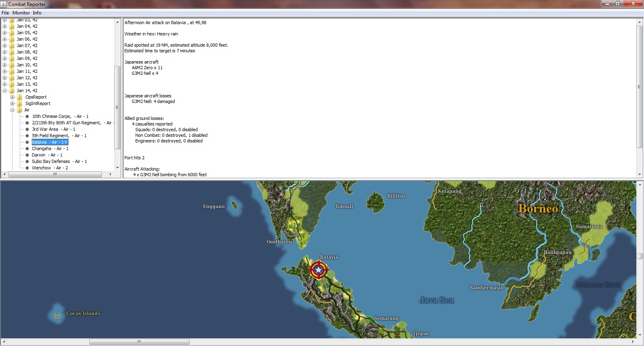Click the SigIntReport folder icon
The image size is (644, 346).
pos(20,103)
